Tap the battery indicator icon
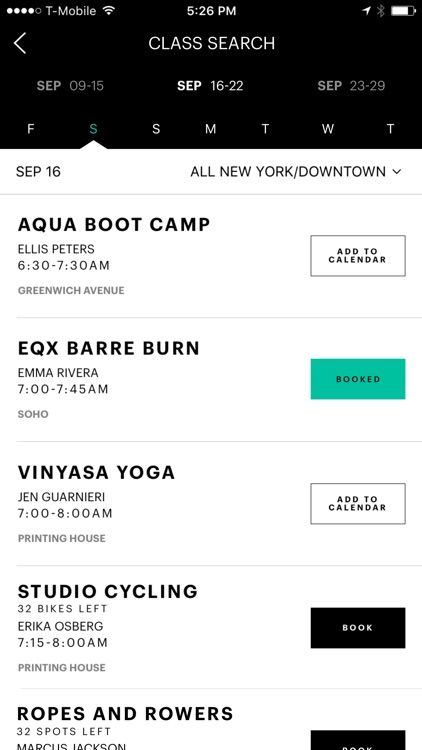Viewport: 422px width, 750px height. [403, 11]
